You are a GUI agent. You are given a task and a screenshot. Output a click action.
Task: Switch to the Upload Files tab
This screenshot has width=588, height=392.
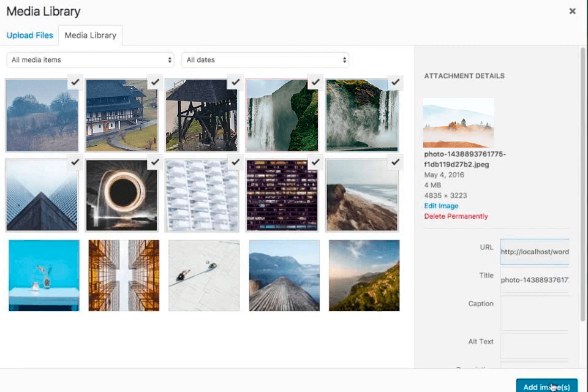pyautogui.click(x=29, y=35)
